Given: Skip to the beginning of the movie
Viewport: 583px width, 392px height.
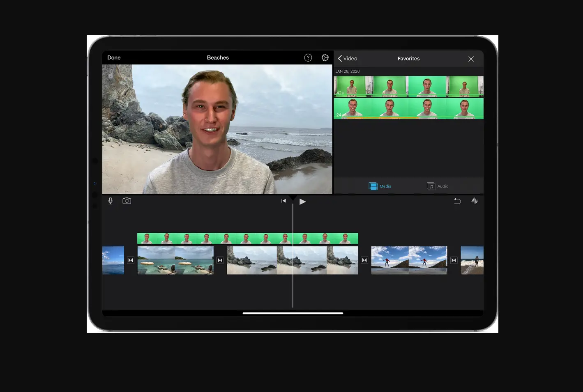Looking at the screenshot, I should click(283, 201).
